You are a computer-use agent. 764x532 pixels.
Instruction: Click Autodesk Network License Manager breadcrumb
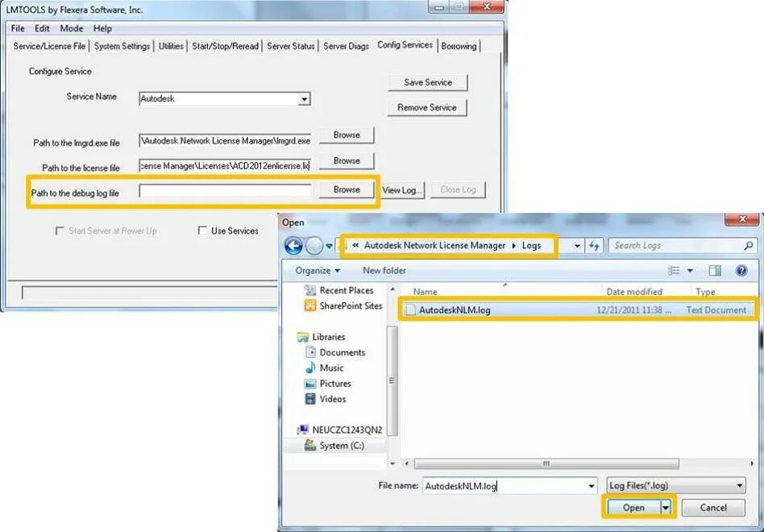tap(434, 246)
